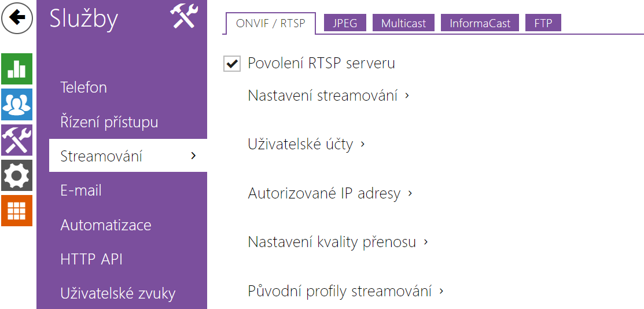Open the FTP tab
This screenshot has width=644, height=309.
pos(543,23)
